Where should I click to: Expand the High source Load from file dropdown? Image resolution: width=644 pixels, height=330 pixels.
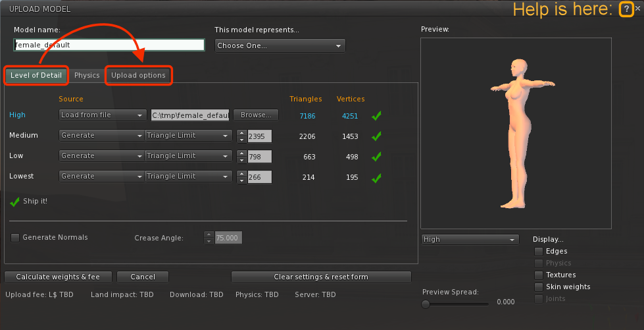[x=103, y=115]
